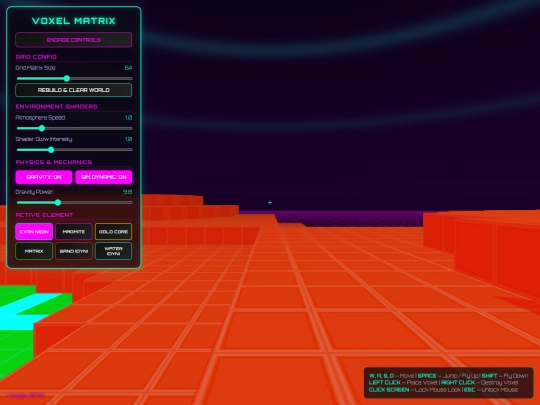Click the SHIFT fly down hint
Image resolution: width=540 pixels, height=405 pixels.
click(505, 376)
